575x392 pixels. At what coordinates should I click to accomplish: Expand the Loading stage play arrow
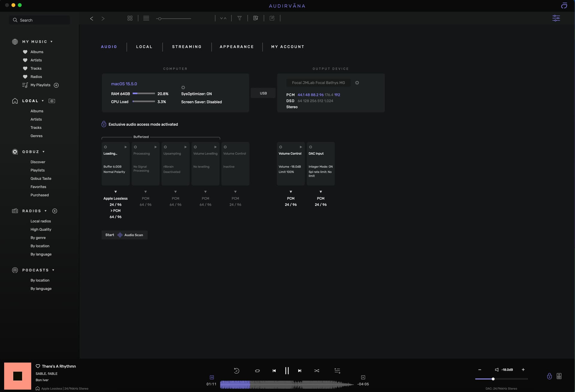point(126,147)
